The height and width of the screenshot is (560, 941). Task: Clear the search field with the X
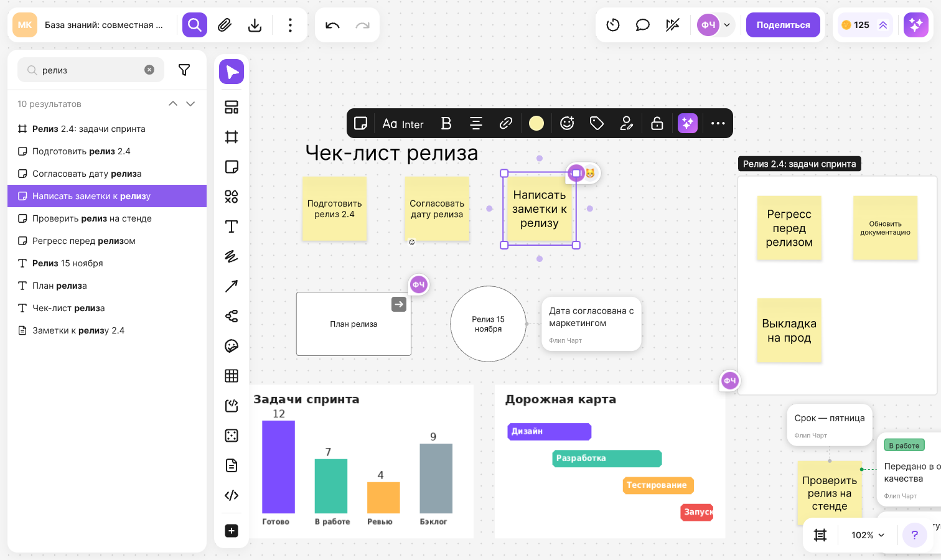click(149, 70)
